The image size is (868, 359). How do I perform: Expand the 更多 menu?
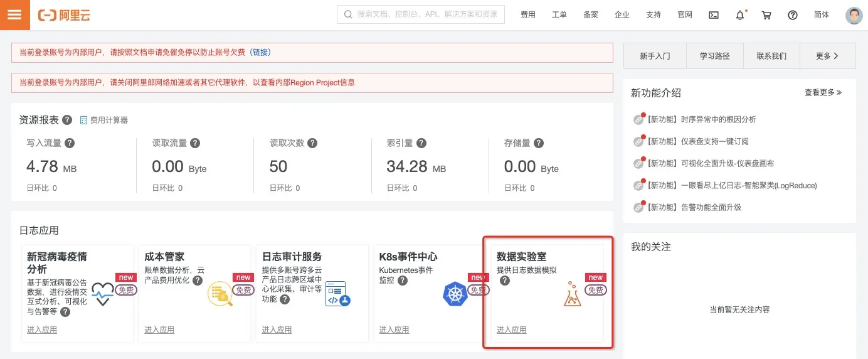[828, 56]
